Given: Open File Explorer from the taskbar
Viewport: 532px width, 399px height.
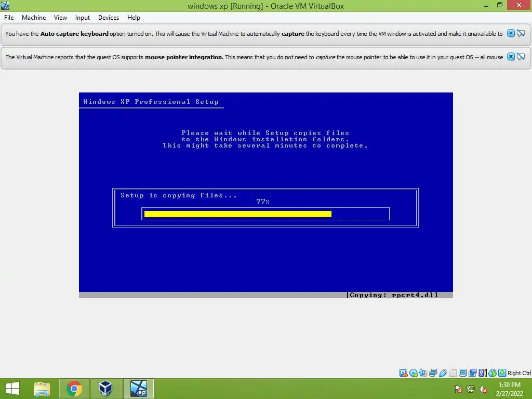Looking at the screenshot, I should (x=42, y=389).
